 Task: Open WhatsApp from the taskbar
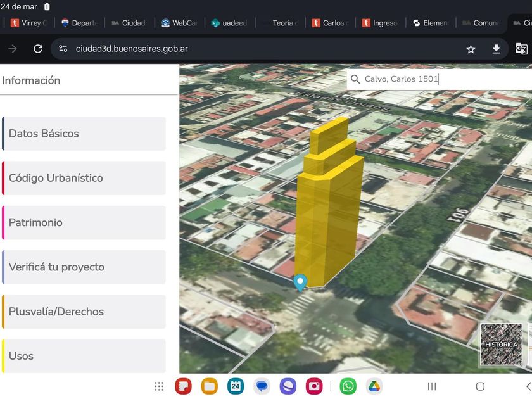[348, 386]
